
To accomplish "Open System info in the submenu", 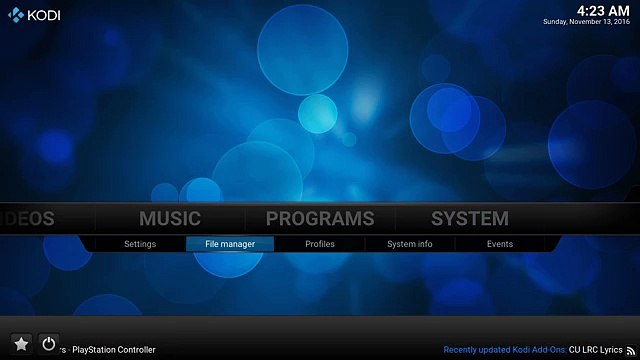I will [409, 244].
